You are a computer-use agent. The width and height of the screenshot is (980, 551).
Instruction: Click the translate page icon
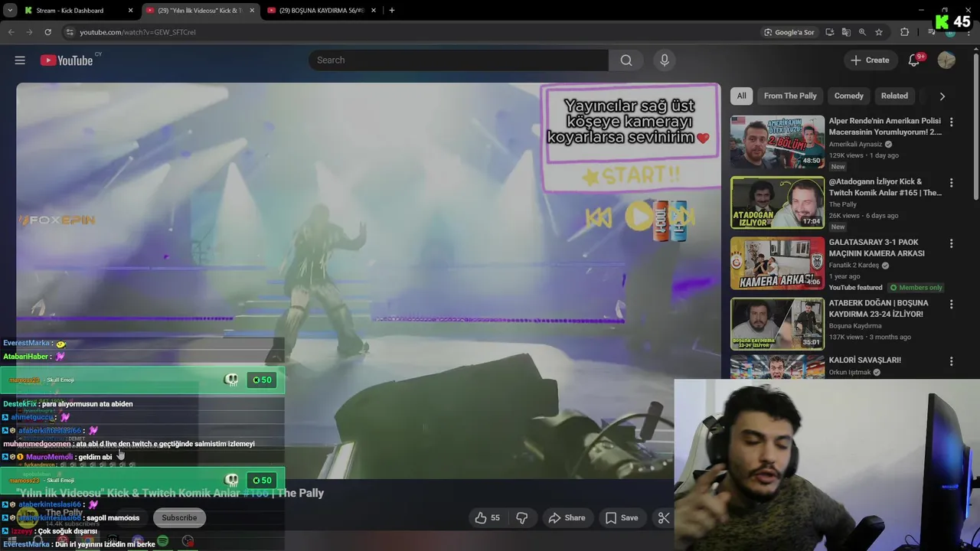[x=846, y=32]
